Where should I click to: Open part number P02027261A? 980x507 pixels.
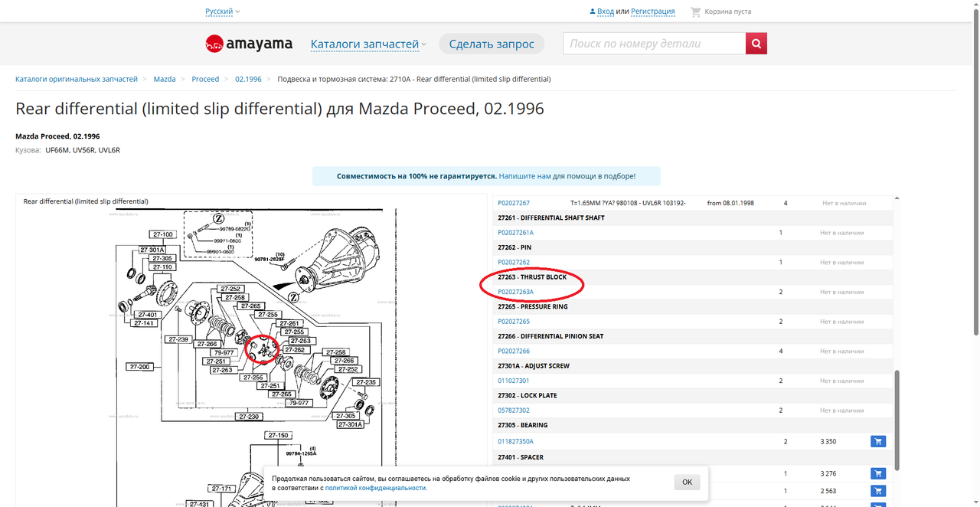click(516, 233)
